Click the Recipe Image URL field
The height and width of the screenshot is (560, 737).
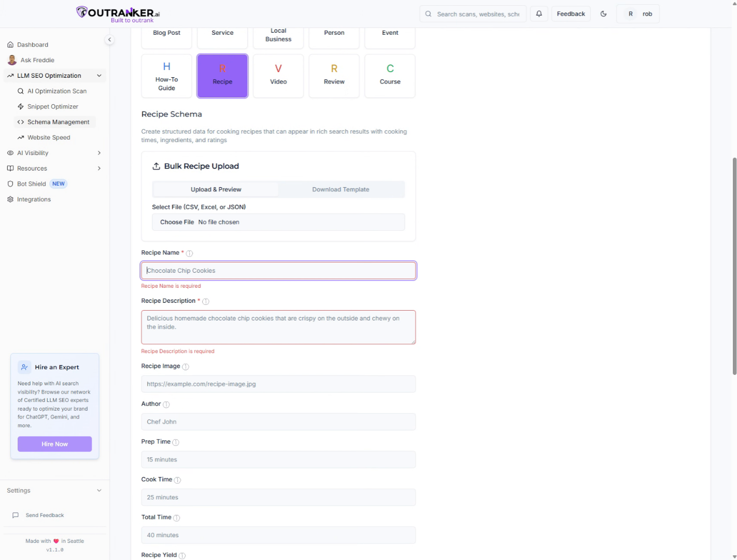(x=278, y=384)
